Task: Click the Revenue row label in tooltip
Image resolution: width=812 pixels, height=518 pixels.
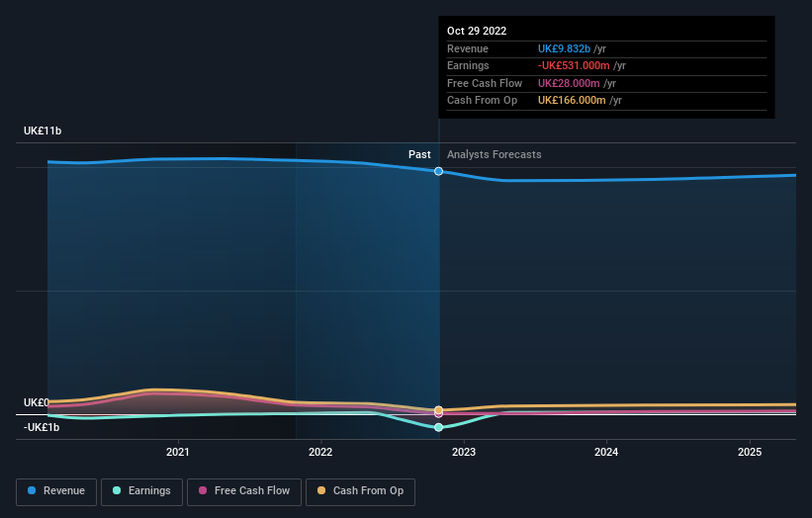Action: click(x=468, y=48)
